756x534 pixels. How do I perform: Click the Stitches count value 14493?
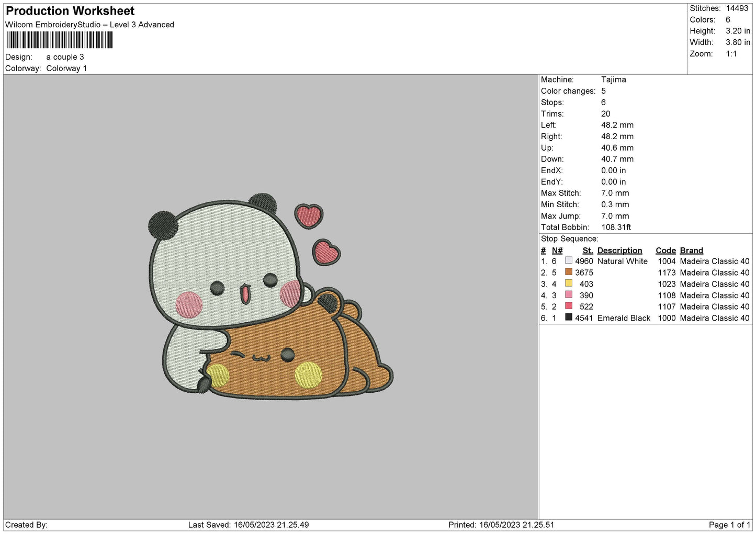737,8
